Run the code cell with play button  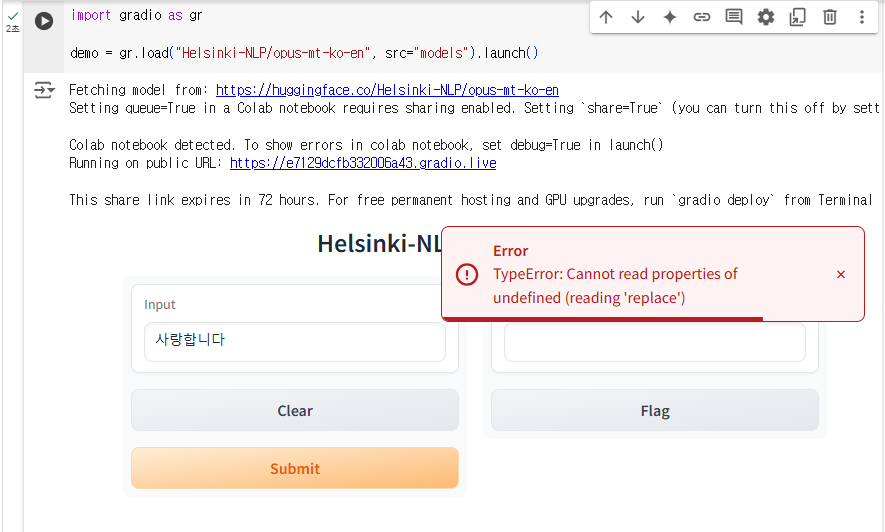43,21
